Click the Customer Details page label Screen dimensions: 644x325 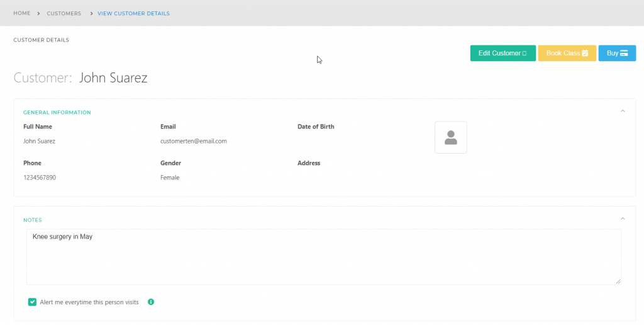point(41,40)
